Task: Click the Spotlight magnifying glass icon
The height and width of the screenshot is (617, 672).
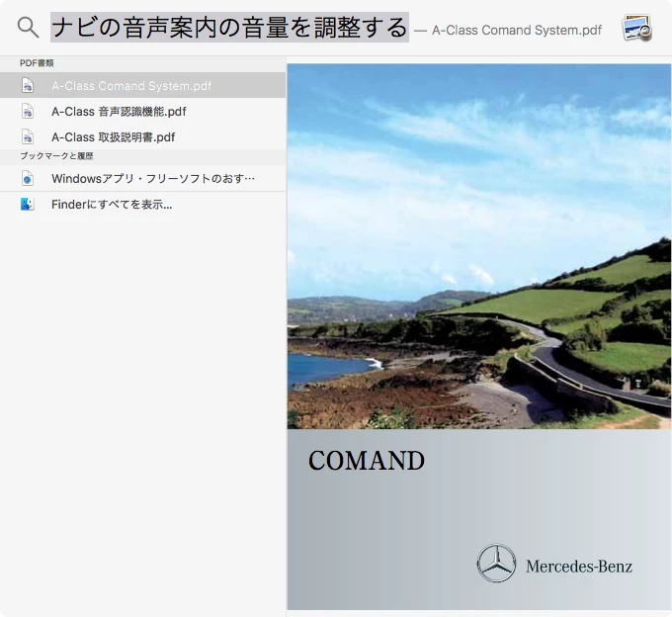Action: pyautogui.click(x=28, y=28)
